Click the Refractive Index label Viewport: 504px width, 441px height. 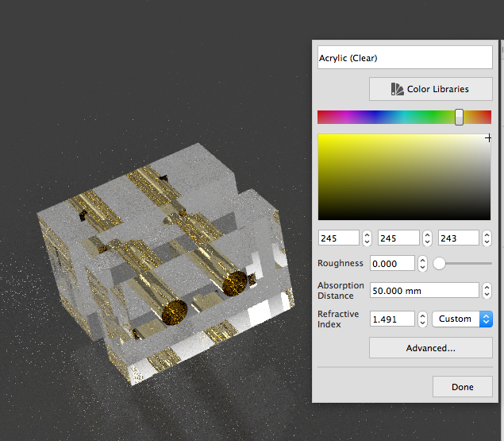coord(338,319)
